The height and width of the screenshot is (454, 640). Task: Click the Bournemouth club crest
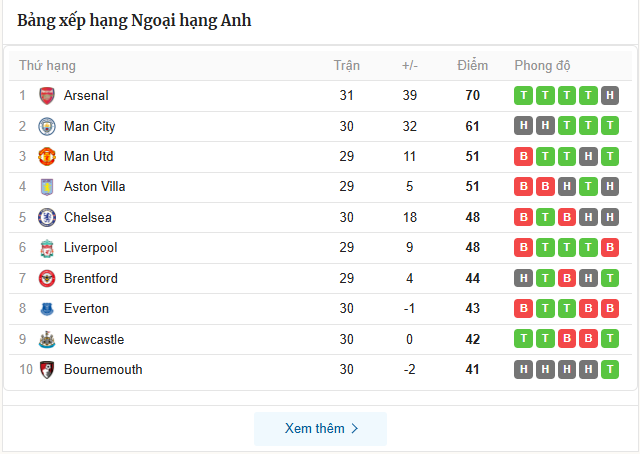point(47,370)
